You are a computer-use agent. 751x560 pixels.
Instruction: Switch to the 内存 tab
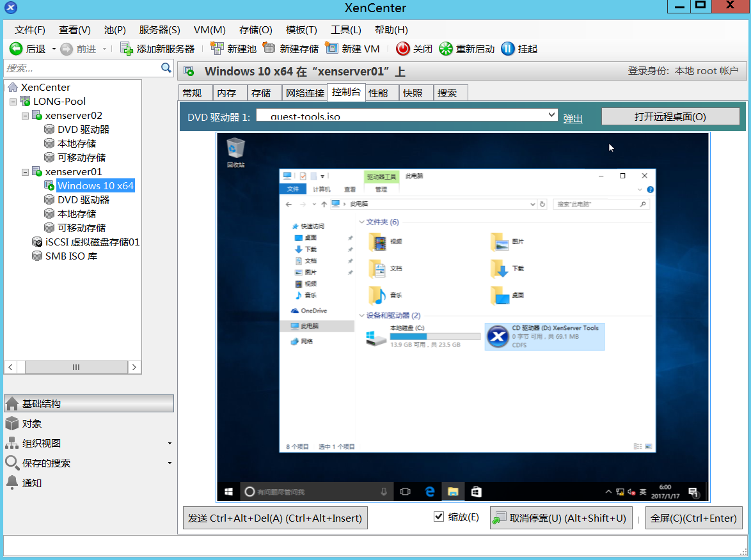coord(230,93)
